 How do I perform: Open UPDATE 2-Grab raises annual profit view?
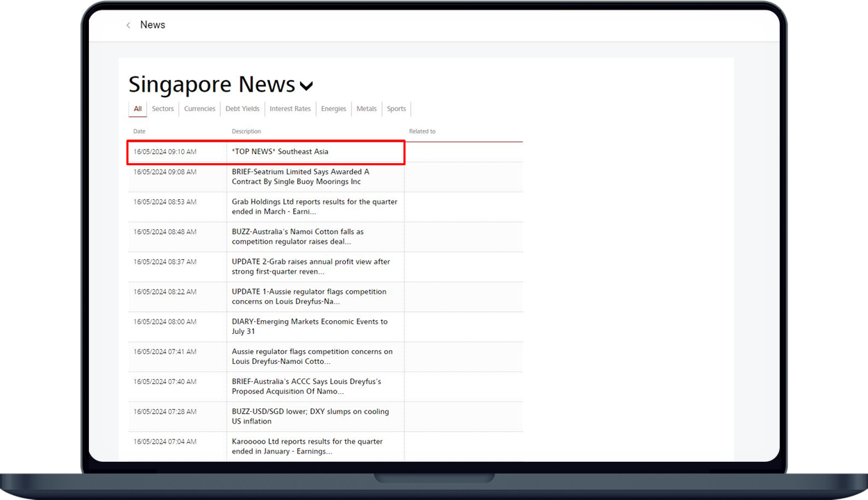[x=311, y=267]
